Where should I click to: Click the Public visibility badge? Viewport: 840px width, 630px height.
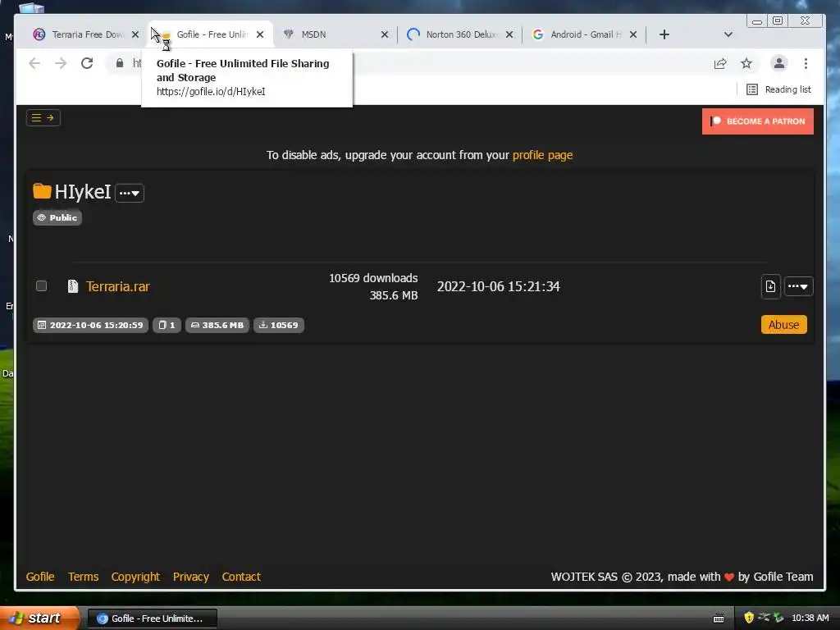pos(57,217)
